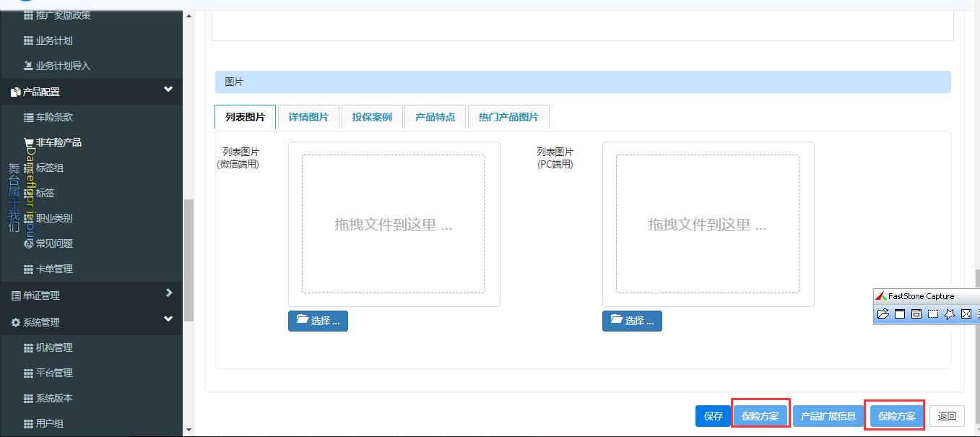Click 保险方案 button next to 返回
Viewport: 980px width, 437px height.
pyautogui.click(x=896, y=416)
